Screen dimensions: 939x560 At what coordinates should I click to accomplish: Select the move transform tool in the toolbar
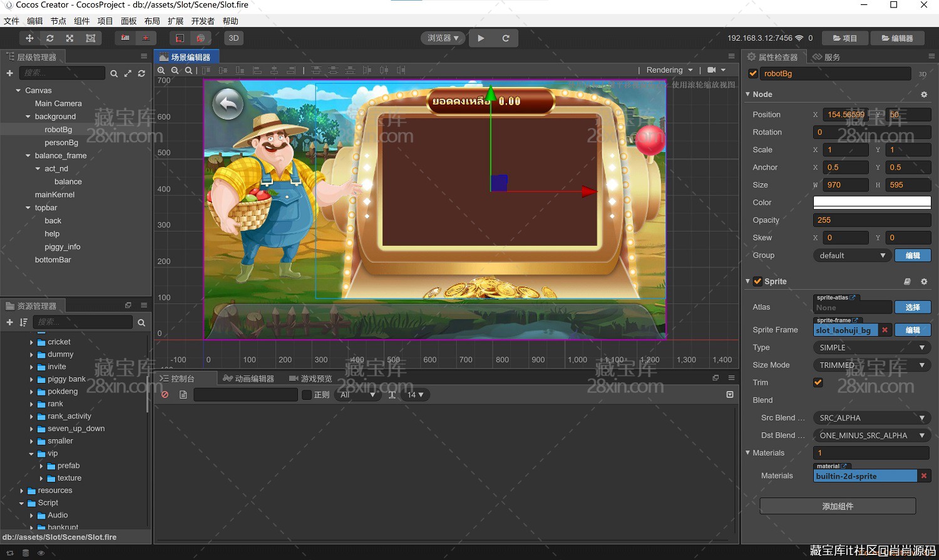coord(29,38)
